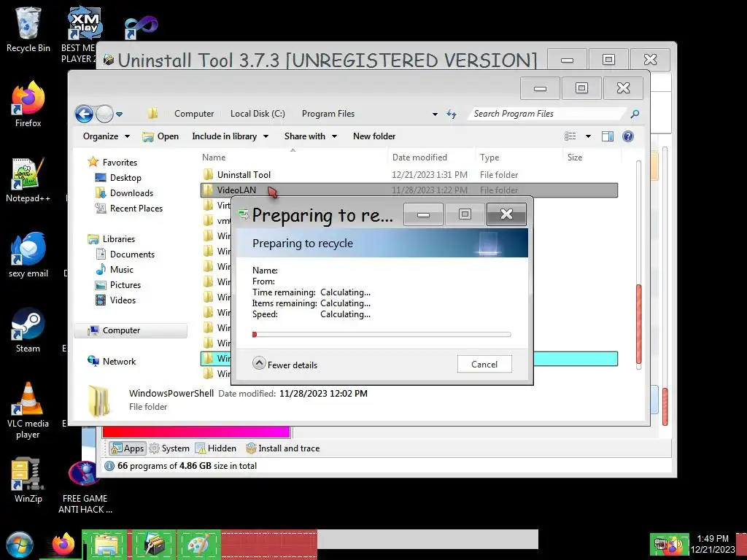Switch to the Hidden tab in Uninstall Tool
The width and height of the screenshot is (747, 560).
tap(215, 448)
